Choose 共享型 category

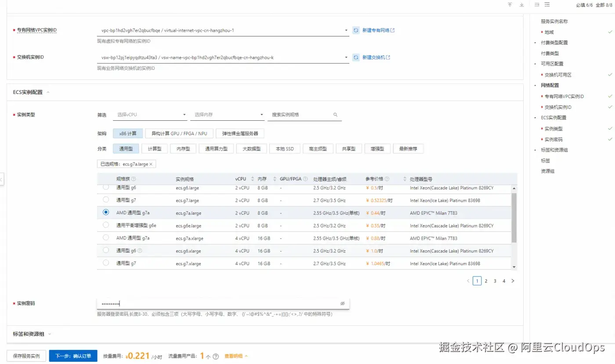349,149
